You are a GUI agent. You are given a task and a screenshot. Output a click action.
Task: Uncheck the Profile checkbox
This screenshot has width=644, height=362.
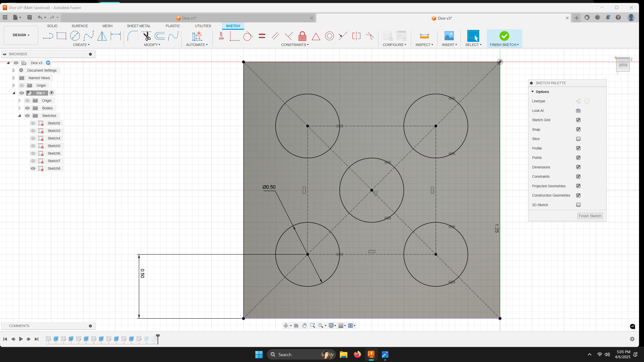578,148
